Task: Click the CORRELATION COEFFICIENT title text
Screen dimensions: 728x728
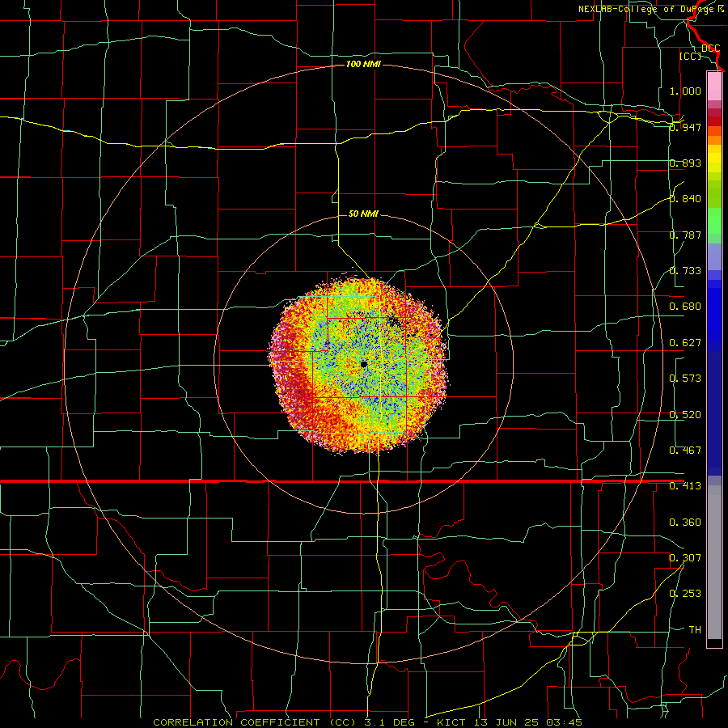Action: pos(236,722)
